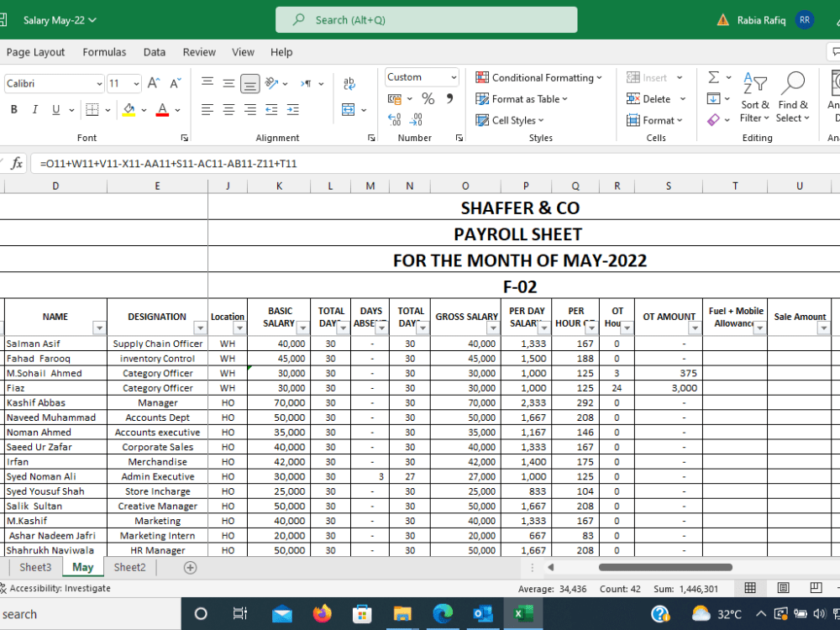The width and height of the screenshot is (840, 630).
Task: Increase indent
Action: click(x=293, y=110)
